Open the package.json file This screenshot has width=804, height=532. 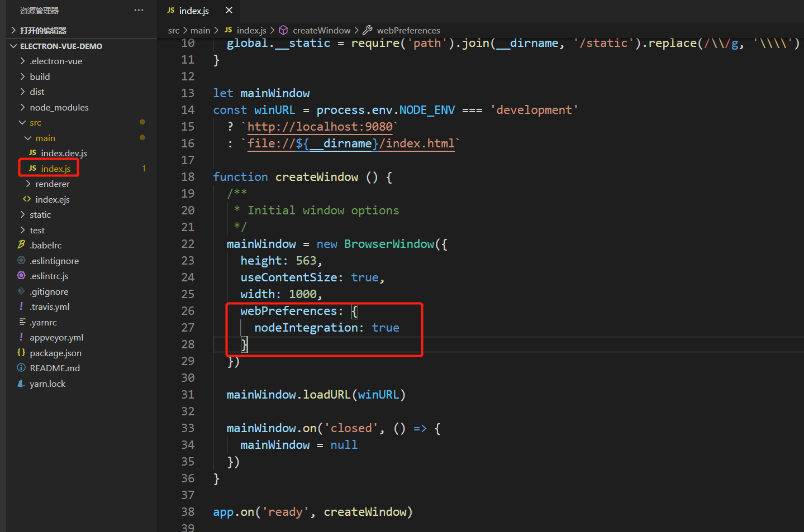click(55, 353)
